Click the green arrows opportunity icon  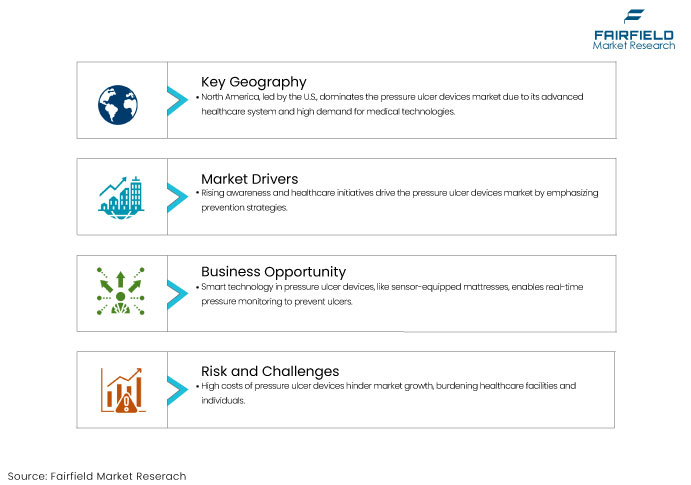tap(121, 291)
